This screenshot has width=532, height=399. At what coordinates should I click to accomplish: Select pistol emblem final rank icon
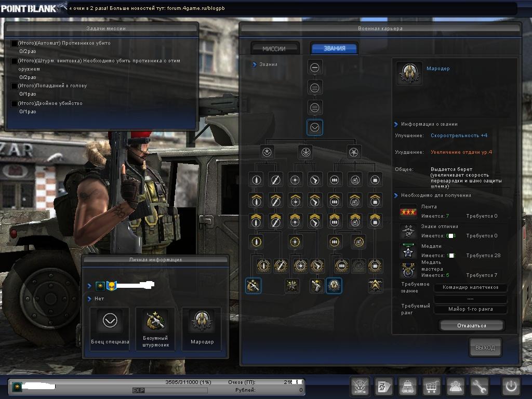[316, 286]
